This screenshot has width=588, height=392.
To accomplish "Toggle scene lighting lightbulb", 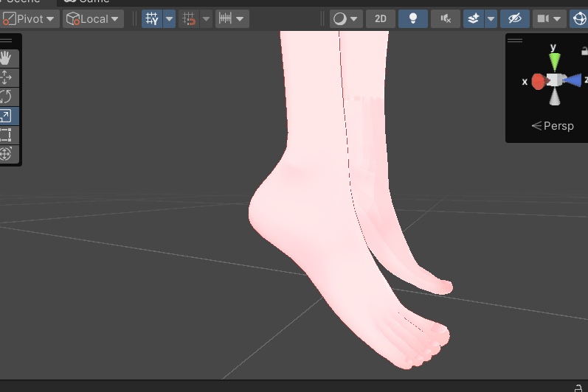I will point(413,18).
